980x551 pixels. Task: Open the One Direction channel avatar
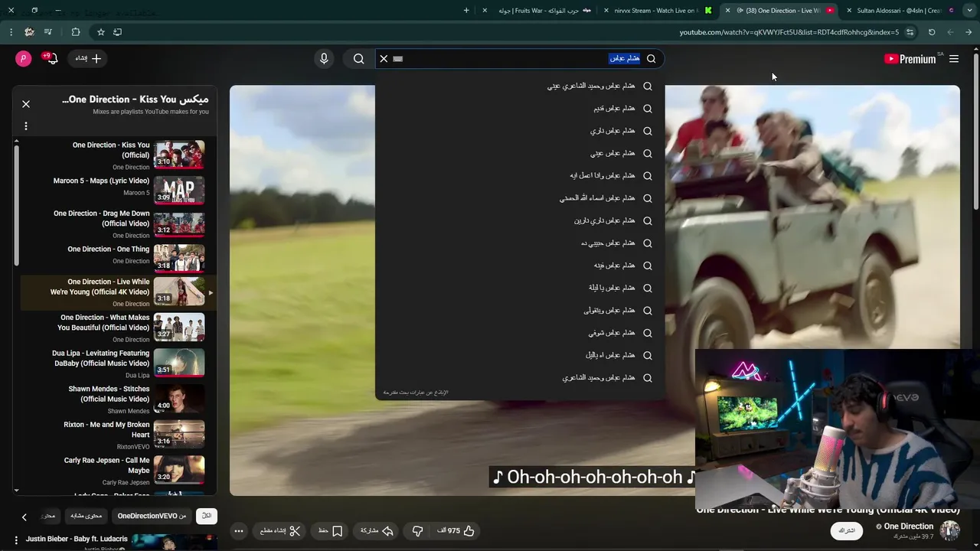[949, 530]
